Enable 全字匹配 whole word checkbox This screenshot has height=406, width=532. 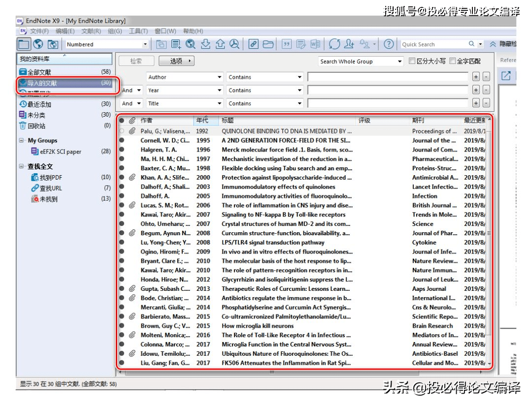(x=452, y=61)
